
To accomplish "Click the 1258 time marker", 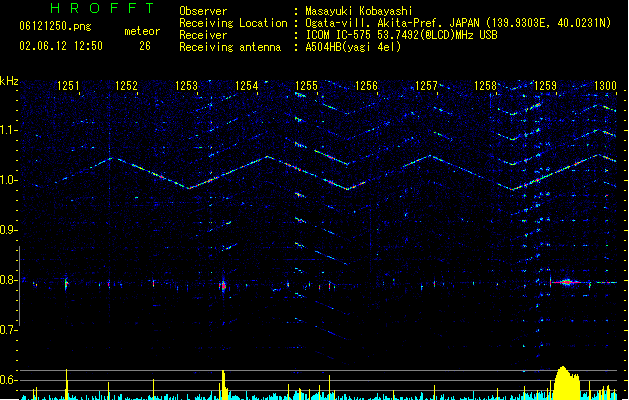I will click(485, 85).
